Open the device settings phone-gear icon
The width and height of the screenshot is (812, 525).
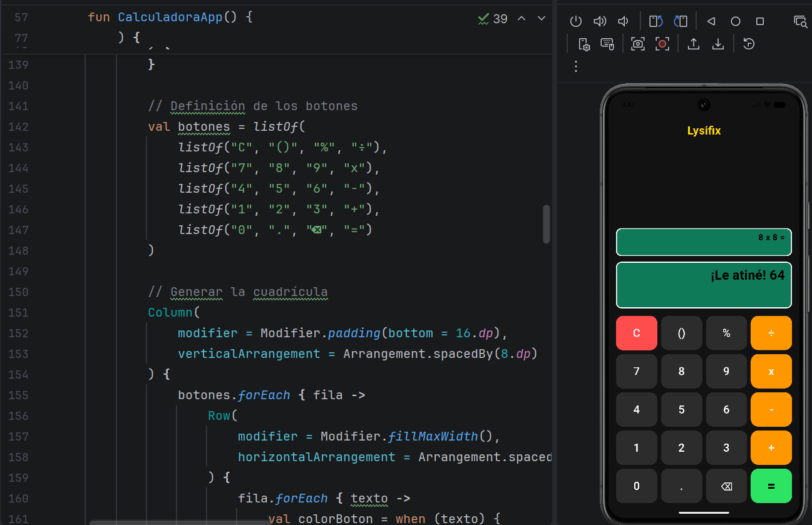[583, 44]
